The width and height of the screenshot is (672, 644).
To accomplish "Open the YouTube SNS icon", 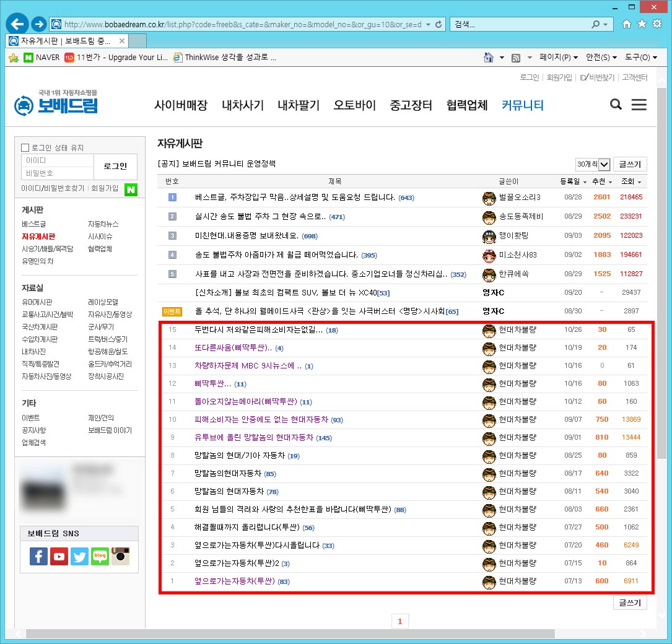I will pyautogui.click(x=59, y=556).
